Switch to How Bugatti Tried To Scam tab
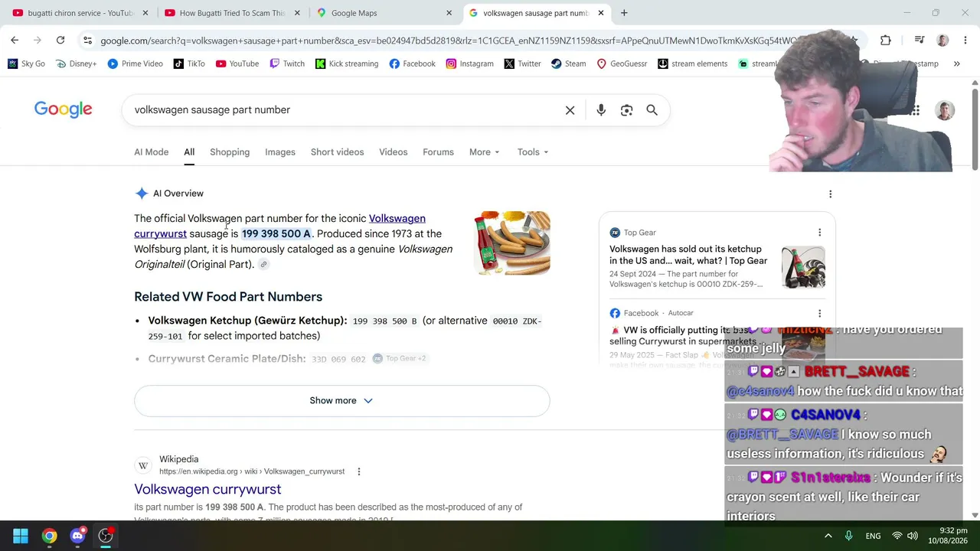 pos(231,13)
